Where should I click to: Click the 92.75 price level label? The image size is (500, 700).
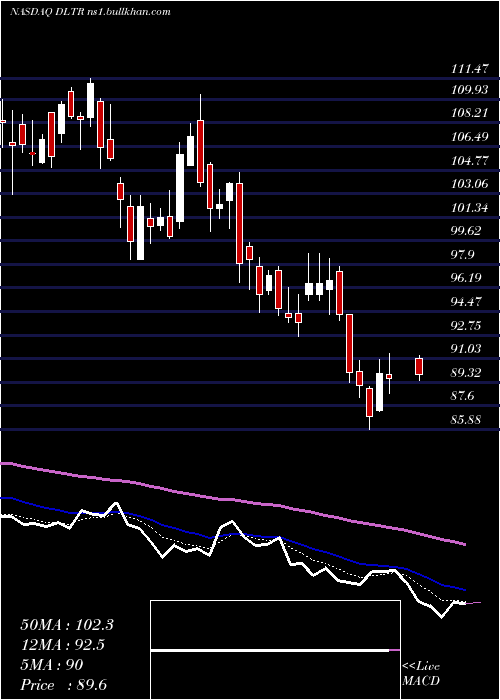tap(466, 325)
